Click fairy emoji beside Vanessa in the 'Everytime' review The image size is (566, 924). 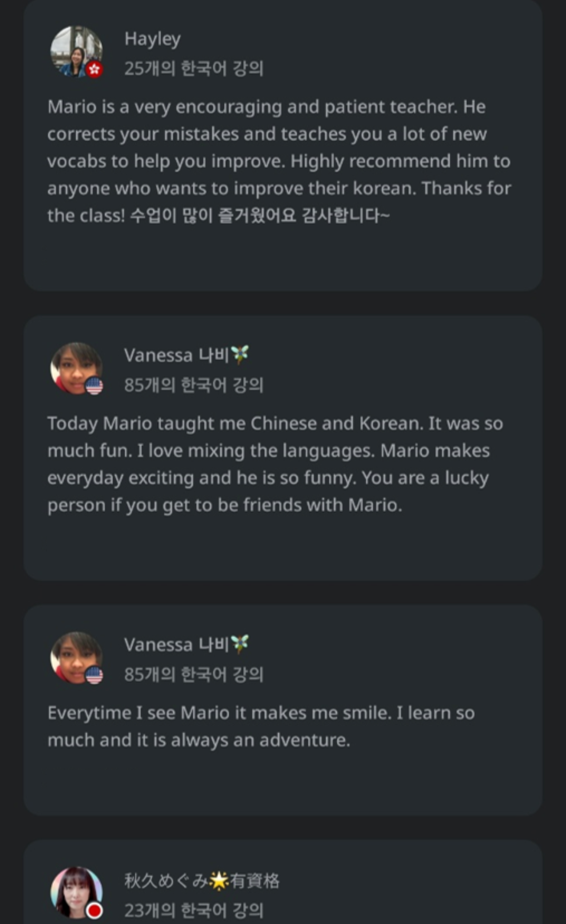240,644
